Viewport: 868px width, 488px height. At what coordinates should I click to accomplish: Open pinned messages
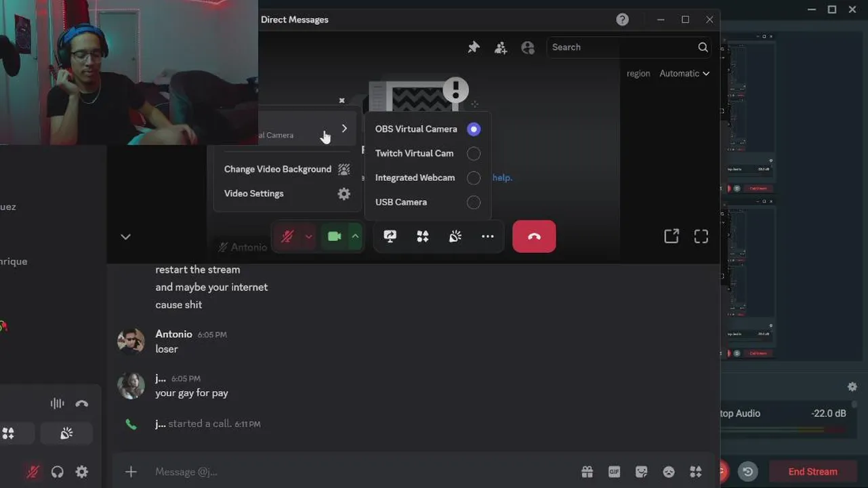[474, 47]
